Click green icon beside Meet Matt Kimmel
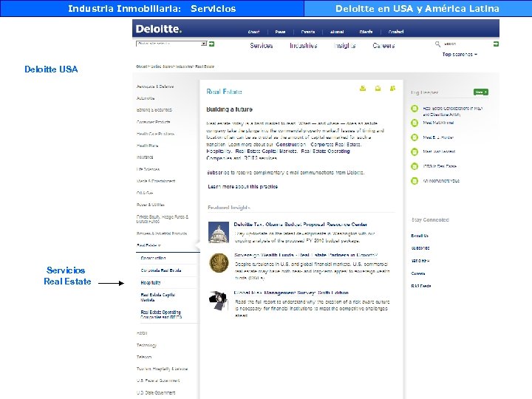The height and width of the screenshot is (399, 532). (415, 123)
